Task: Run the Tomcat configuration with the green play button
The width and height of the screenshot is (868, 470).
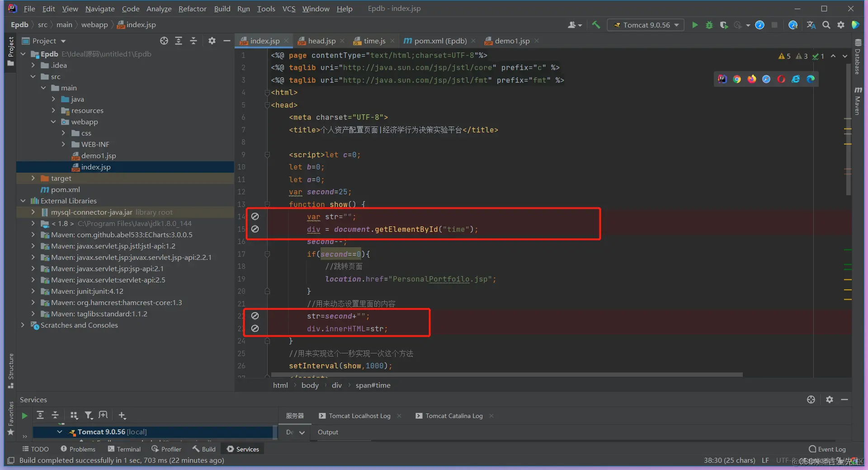Action: (695, 25)
